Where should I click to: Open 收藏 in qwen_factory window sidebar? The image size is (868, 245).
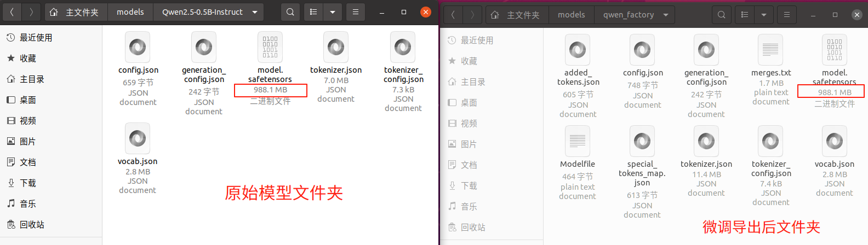[x=492, y=61]
